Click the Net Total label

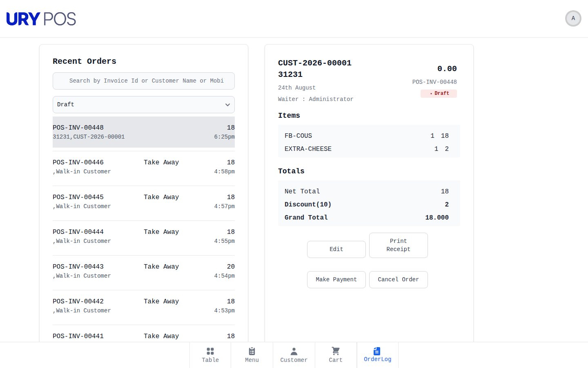302,191
